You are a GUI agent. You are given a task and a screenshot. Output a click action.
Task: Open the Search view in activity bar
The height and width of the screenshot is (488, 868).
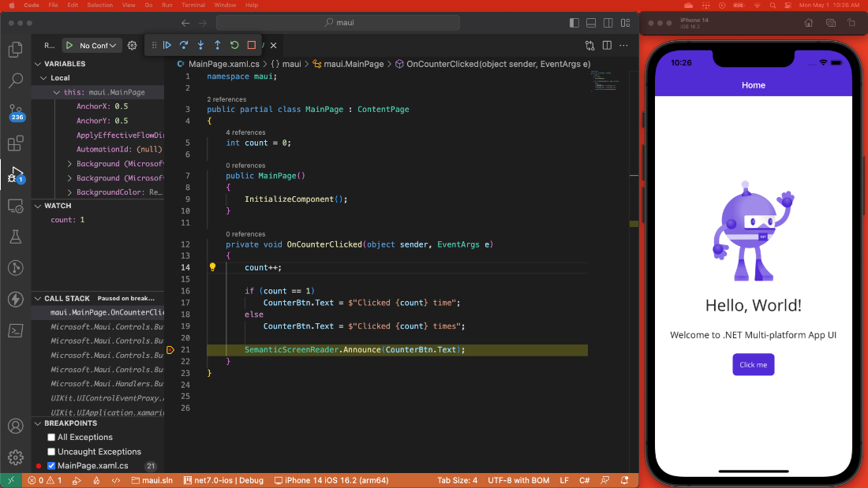(x=16, y=80)
